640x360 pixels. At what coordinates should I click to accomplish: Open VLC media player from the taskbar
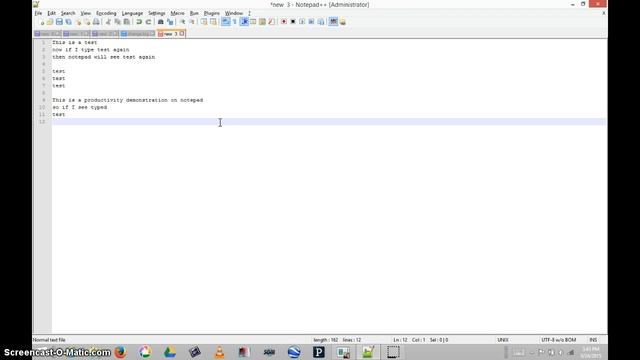(x=220, y=352)
